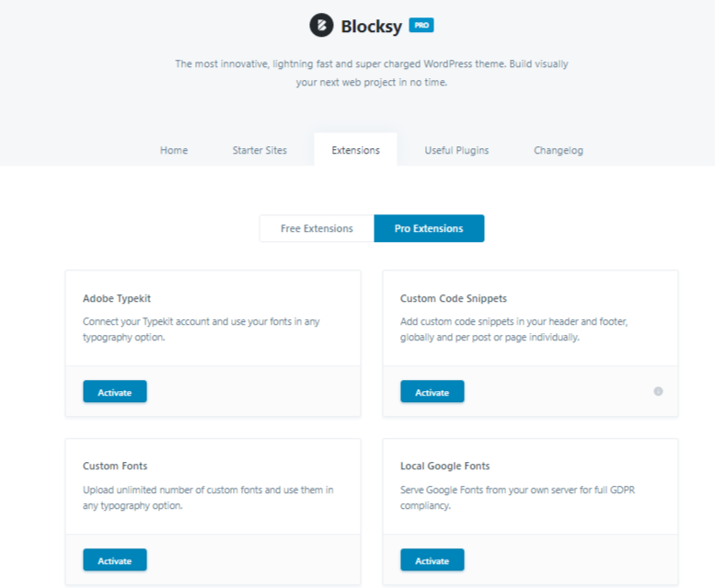Click the Blocksy theme tagline description text
Screen dimensions: 715x588
pos(372,73)
